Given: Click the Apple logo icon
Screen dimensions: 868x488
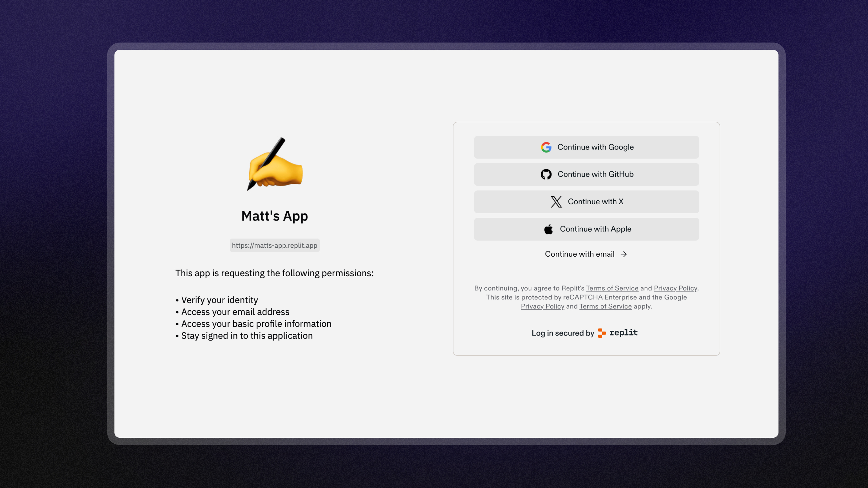Looking at the screenshot, I should 548,229.
